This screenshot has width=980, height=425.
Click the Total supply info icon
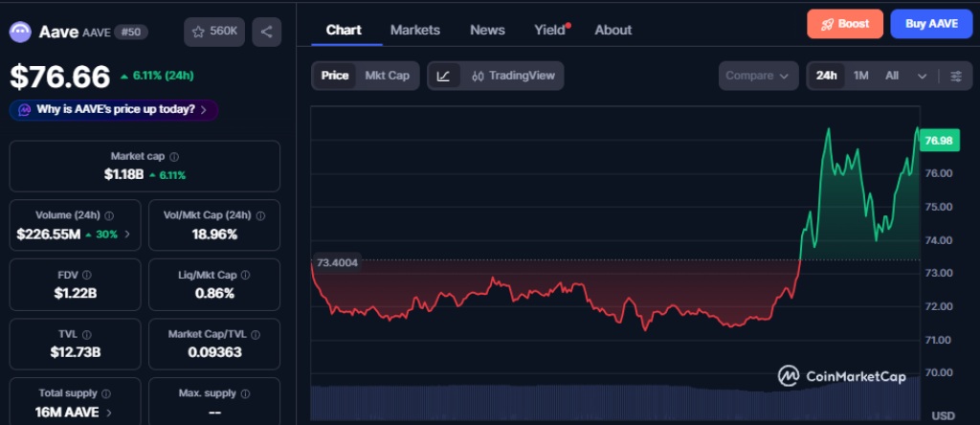coord(106,393)
